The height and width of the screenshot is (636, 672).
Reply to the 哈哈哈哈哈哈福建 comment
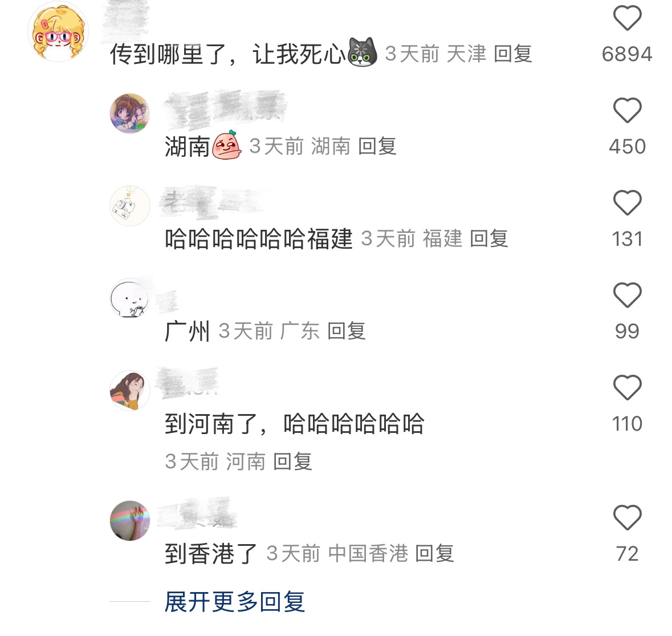(489, 239)
